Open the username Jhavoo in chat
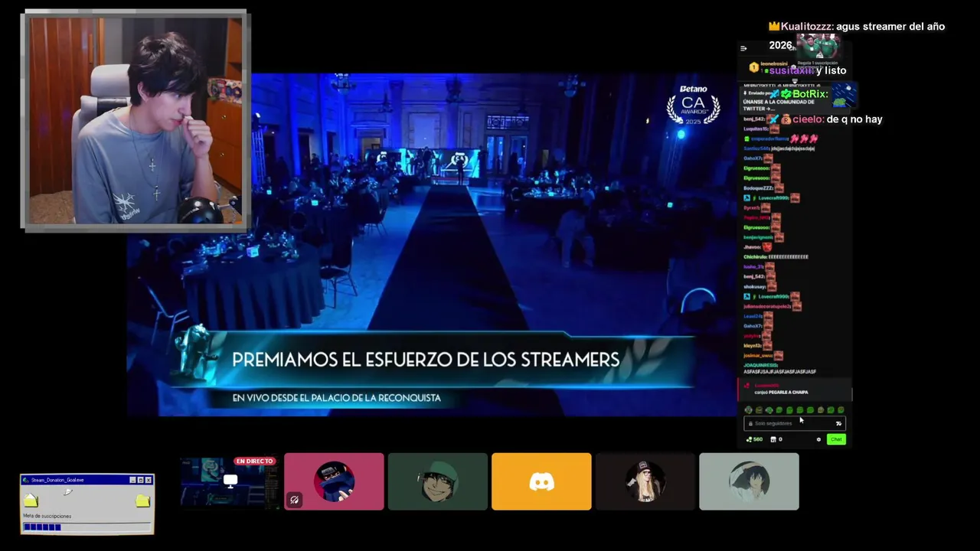Screen dimensions: 980x551 [752, 247]
